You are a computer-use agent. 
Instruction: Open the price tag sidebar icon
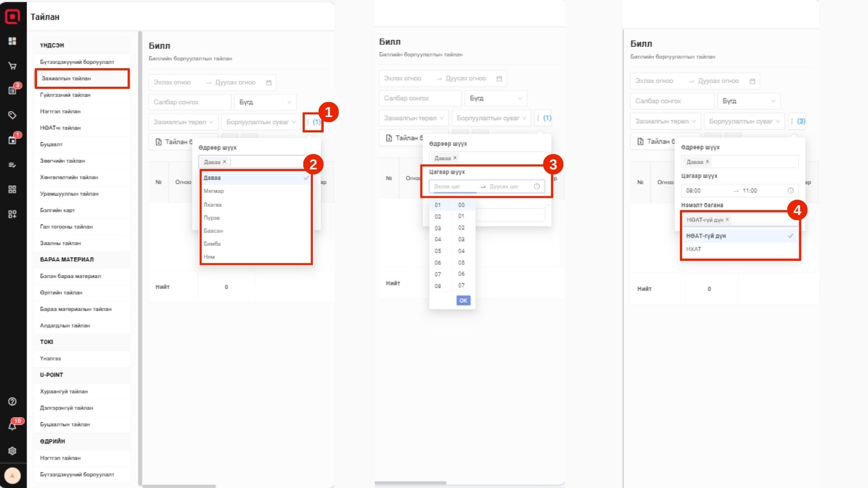pos(12,115)
